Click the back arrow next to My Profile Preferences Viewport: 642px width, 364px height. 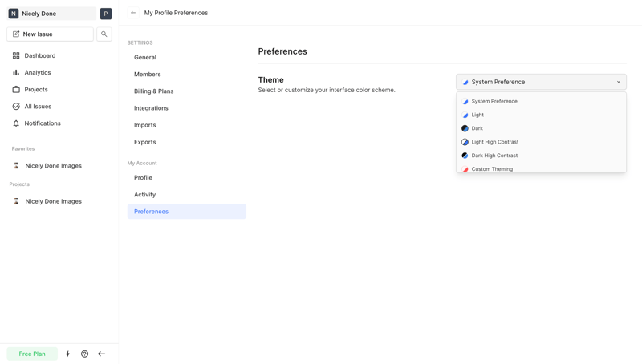click(x=133, y=13)
